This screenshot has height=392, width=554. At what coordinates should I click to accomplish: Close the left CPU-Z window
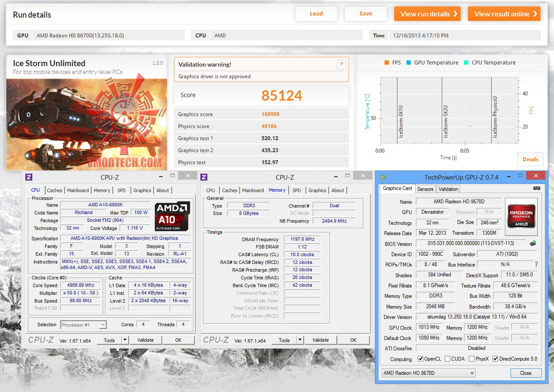pyautogui.click(x=188, y=176)
